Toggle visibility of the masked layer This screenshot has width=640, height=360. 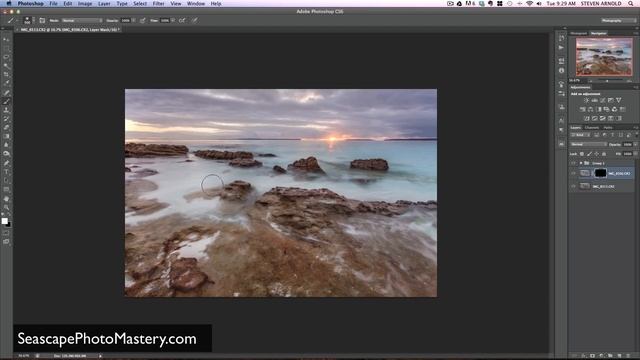(x=573, y=173)
